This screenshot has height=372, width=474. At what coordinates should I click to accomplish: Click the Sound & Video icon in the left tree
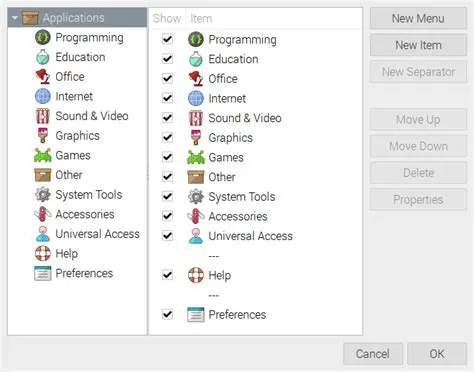click(x=43, y=116)
